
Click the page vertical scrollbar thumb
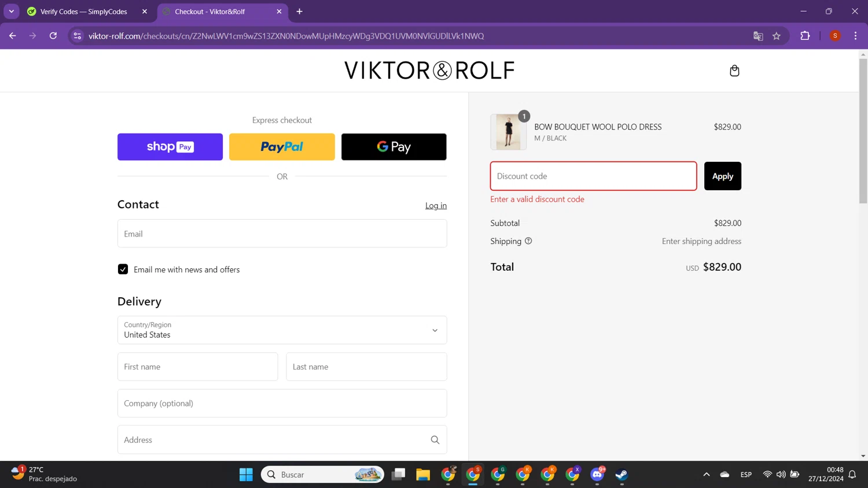863,130
